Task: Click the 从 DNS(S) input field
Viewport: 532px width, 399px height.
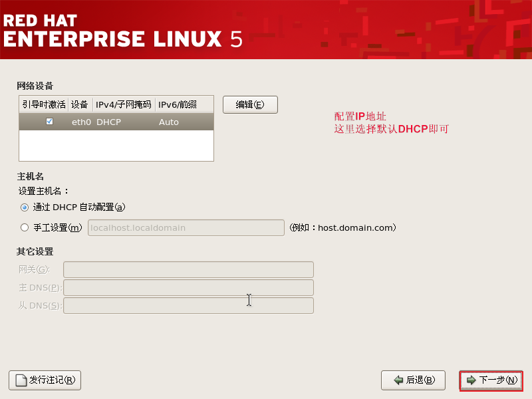Action: tap(188, 306)
